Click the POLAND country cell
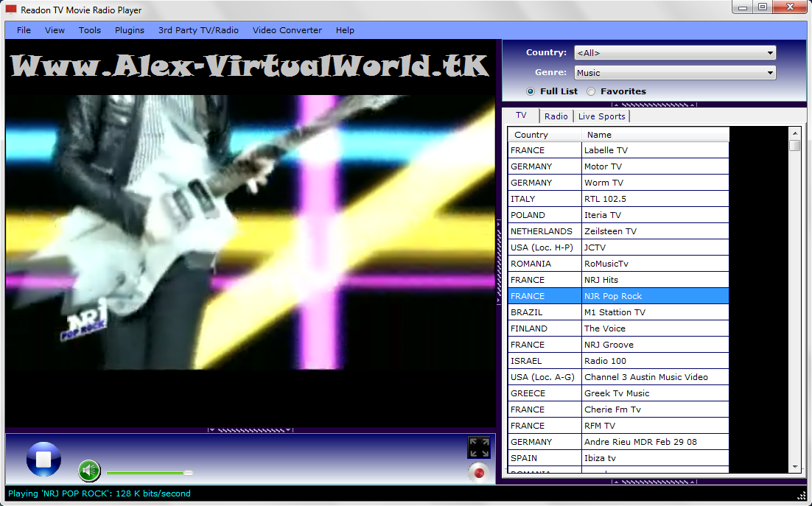 545,215
